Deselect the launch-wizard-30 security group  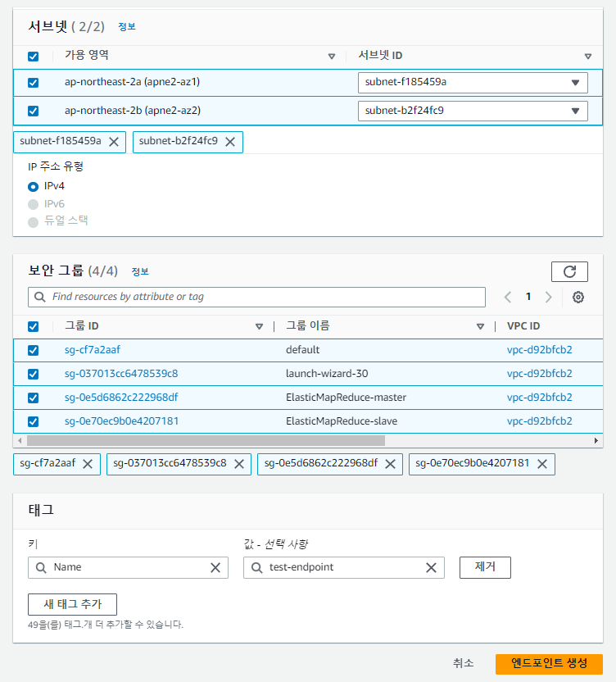pyautogui.click(x=34, y=374)
